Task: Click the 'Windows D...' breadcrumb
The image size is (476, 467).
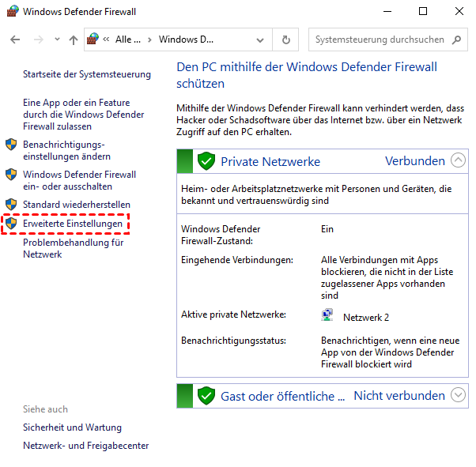Action: click(186, 40)
